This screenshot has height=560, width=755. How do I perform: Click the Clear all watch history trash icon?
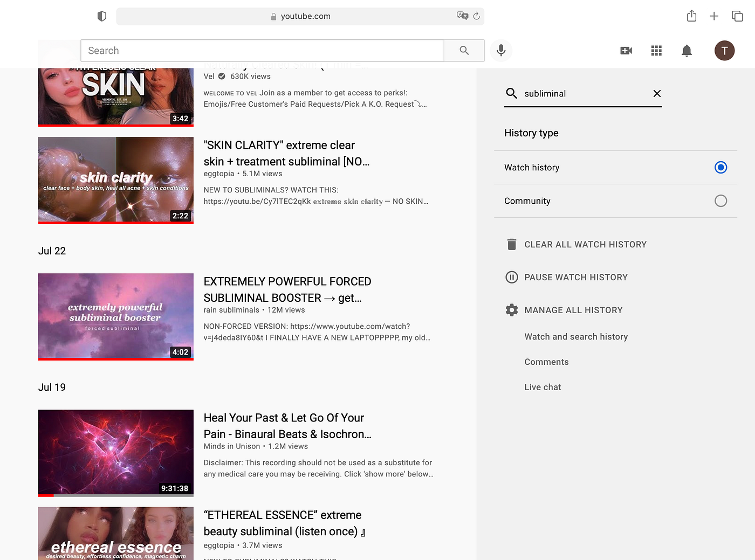coord(511,244)
